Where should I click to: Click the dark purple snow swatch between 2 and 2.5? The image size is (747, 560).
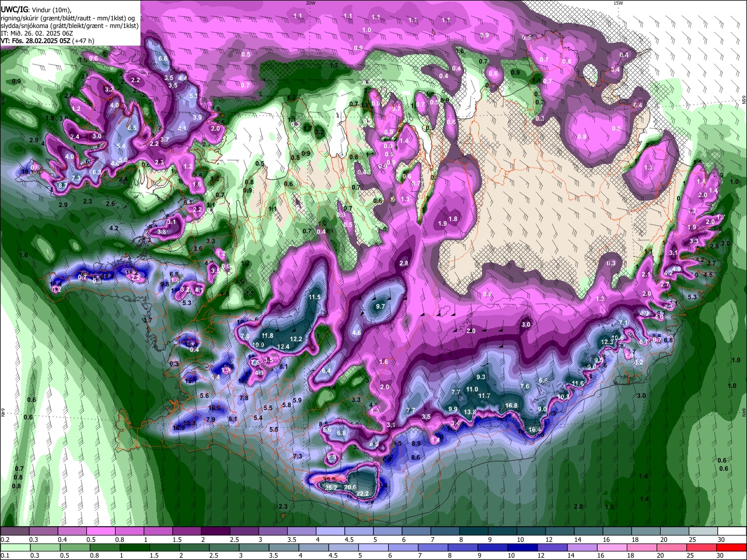tap(215, 531)
